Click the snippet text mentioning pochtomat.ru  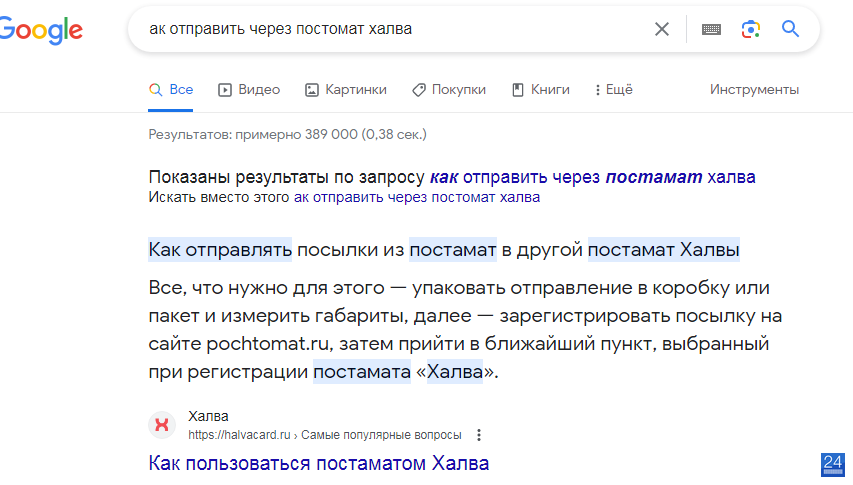point(465,329)
